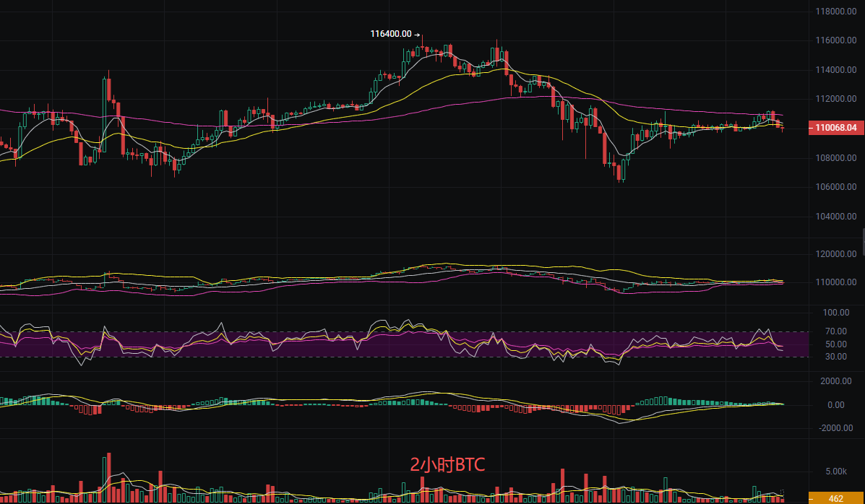
Task: Click the orange 462 volume value tag
Action: pyautogui.click(x=835, y=498)
